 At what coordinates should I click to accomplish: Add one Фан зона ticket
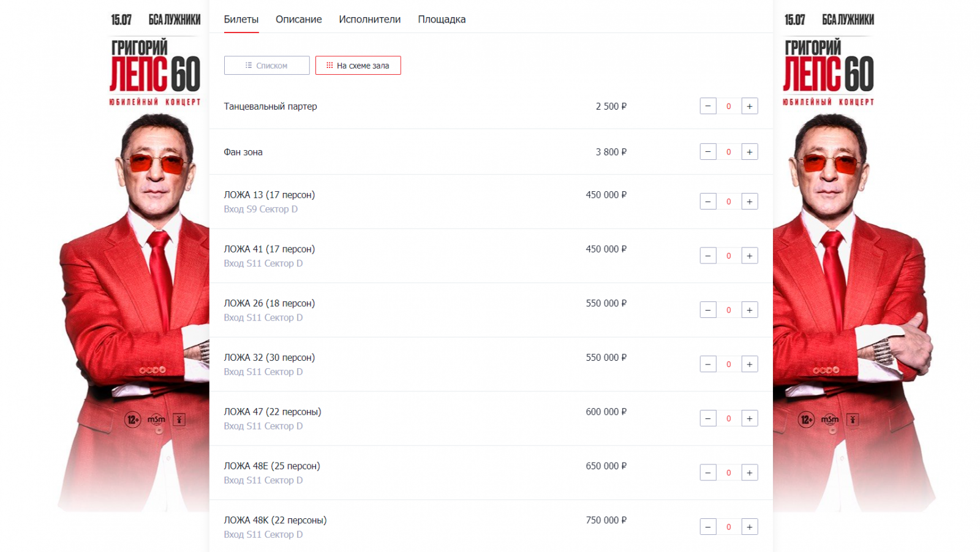point(750,152)
